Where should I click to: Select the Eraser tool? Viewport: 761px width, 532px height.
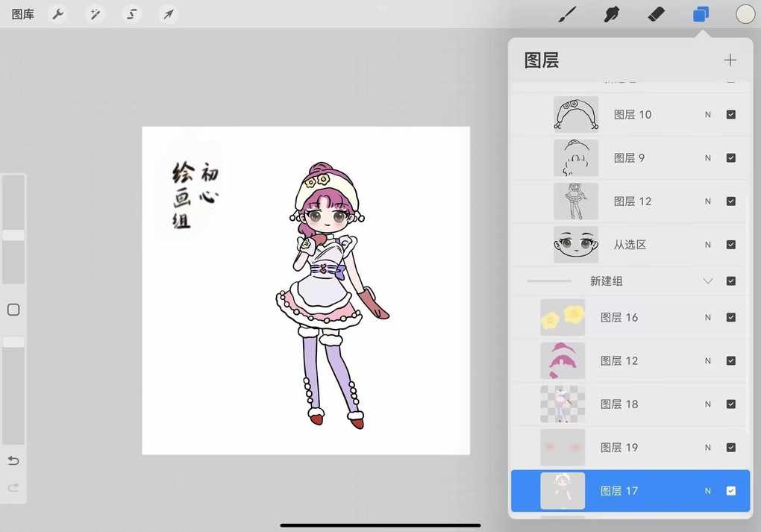point(656,14)
